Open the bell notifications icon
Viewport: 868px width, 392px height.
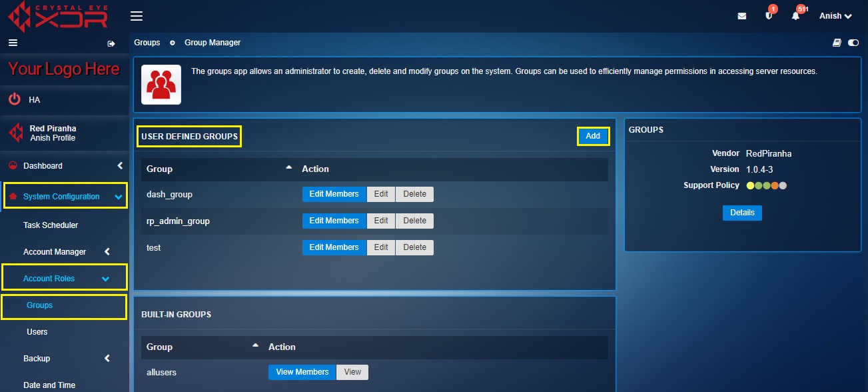pyautogui.click(x=795, y=16)
